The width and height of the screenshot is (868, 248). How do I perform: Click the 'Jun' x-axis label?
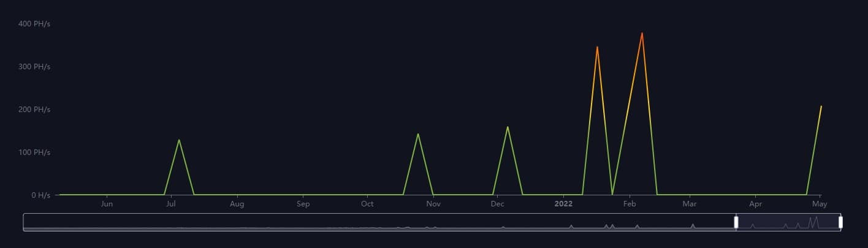(x=107, y=204)
